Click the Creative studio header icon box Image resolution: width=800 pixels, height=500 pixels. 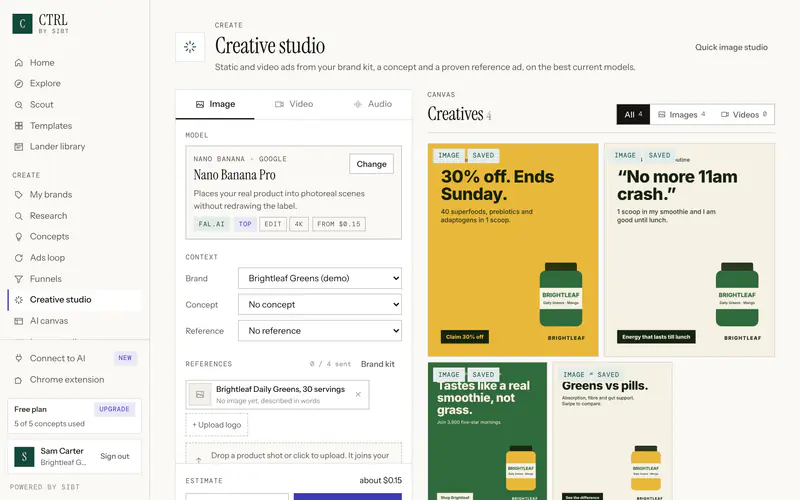pos(190,47)
